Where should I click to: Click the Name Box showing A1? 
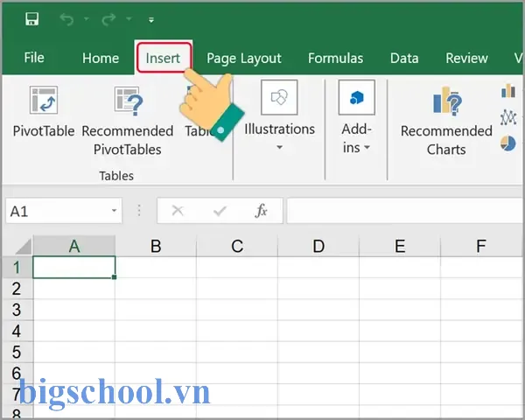(x=64, y=211)
